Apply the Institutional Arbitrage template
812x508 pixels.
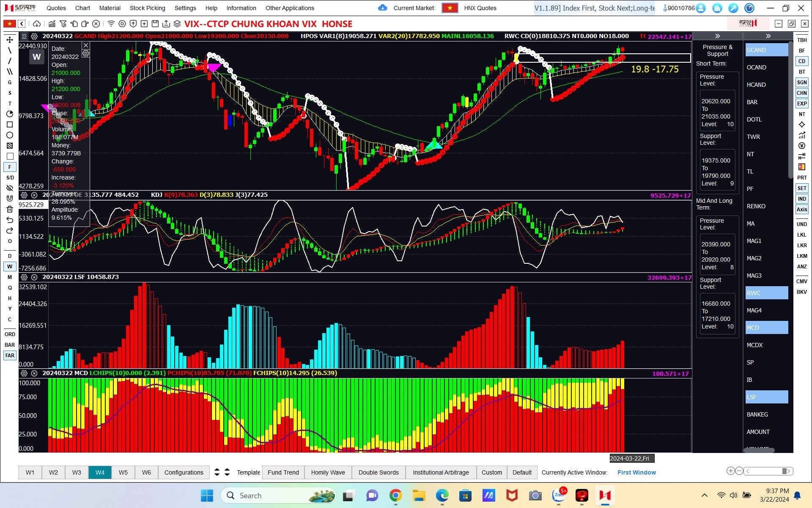[441, 472]
